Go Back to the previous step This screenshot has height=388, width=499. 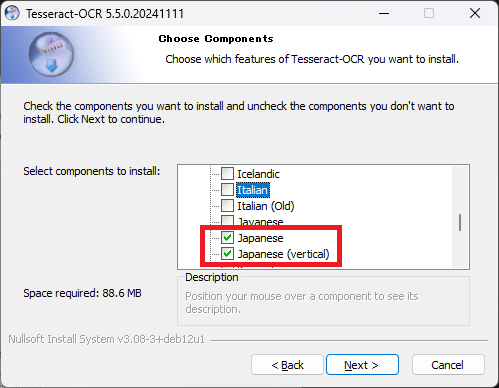click(x=287, y=365)
